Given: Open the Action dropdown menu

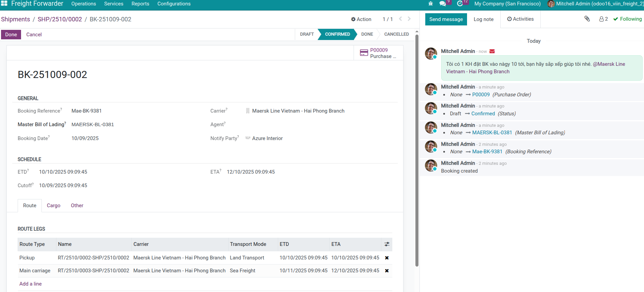Looking at the screenshot, I should [x=361, y=19].
